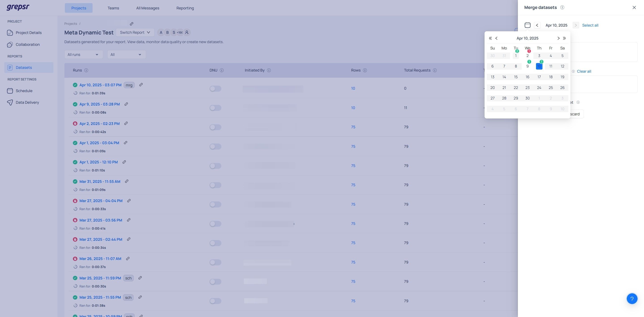Copy link of Mar 31, 2025 11:55 AM run
This screenshot has height=317, width=644.
[127, 181]
